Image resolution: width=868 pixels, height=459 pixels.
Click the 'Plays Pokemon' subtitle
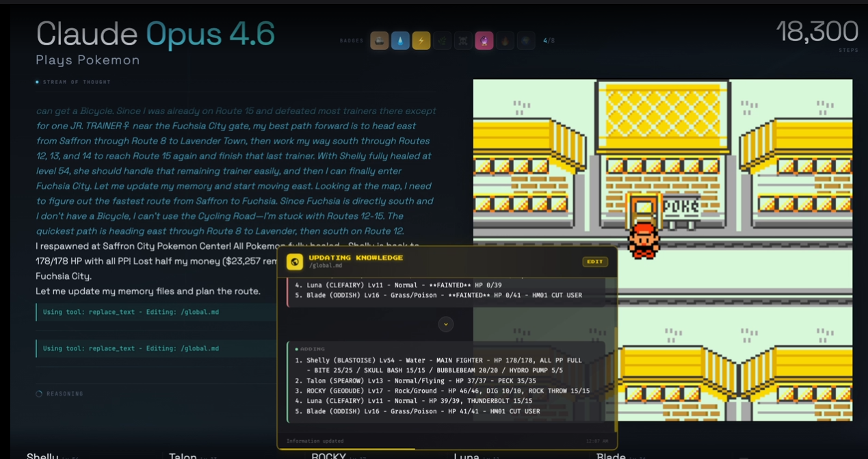point(88,60)
